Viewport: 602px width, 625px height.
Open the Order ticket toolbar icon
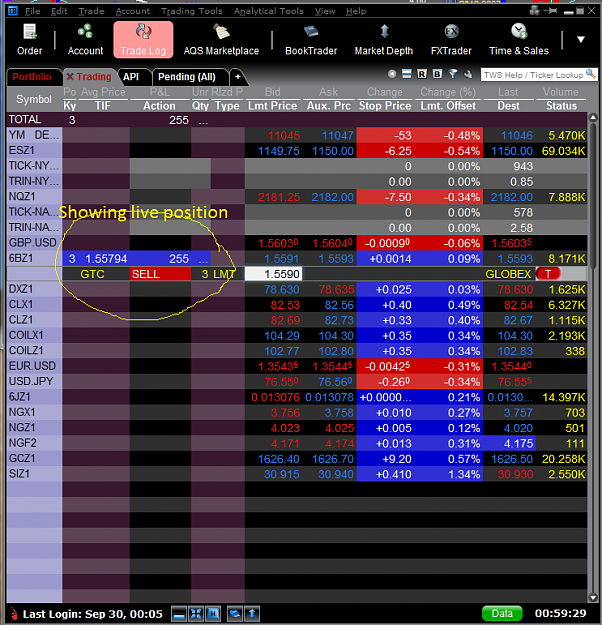[x=30, y=39]
